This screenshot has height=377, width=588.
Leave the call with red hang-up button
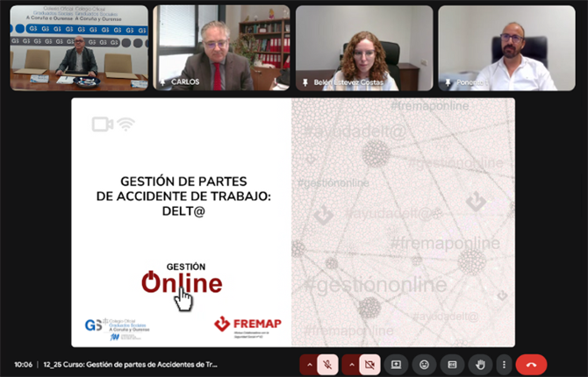[532, 364]
